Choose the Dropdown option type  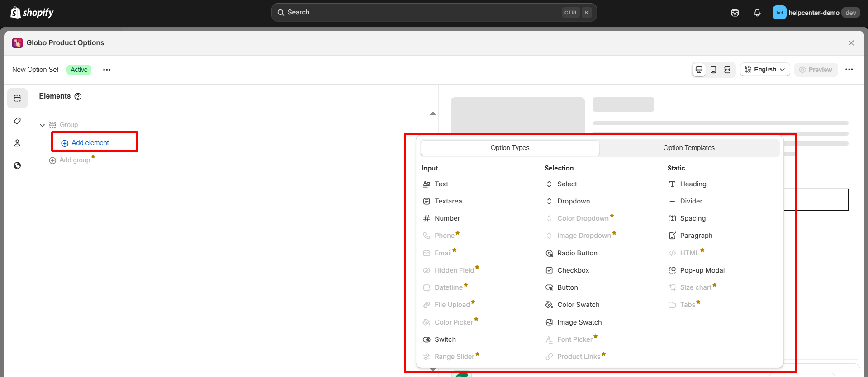[x=573, y=201]
